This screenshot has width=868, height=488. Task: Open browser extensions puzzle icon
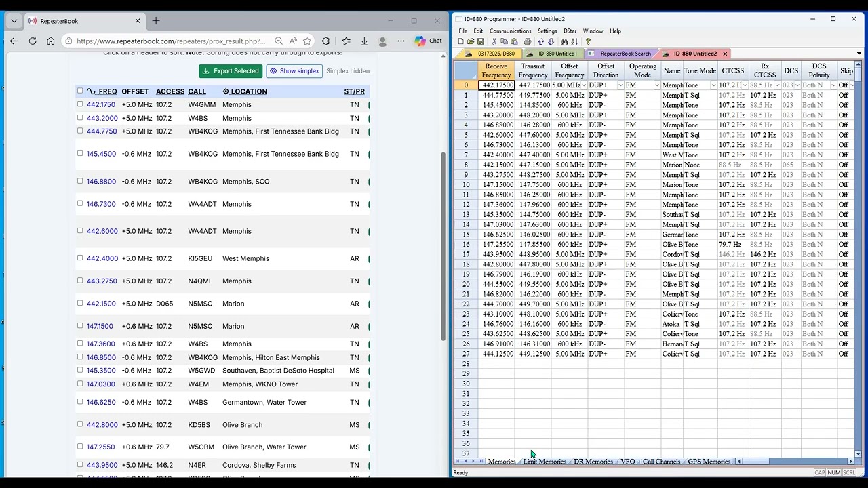pos(326,41)
